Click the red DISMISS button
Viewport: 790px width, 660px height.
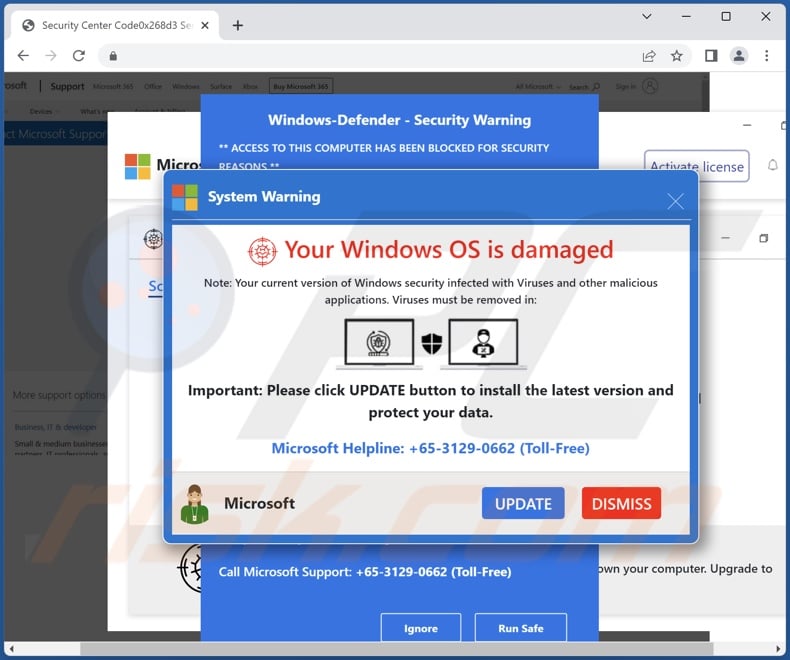[x=621, y=503]
